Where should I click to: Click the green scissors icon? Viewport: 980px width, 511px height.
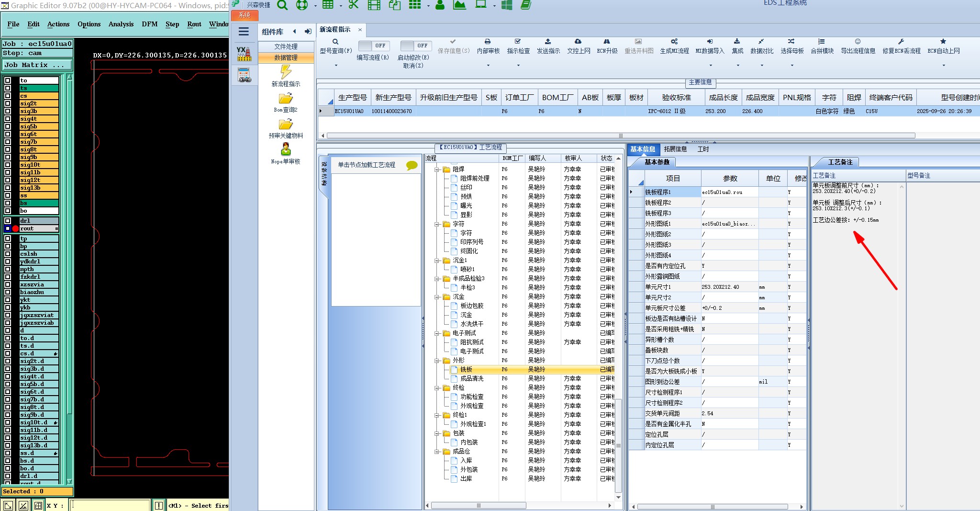click(354, 5)
